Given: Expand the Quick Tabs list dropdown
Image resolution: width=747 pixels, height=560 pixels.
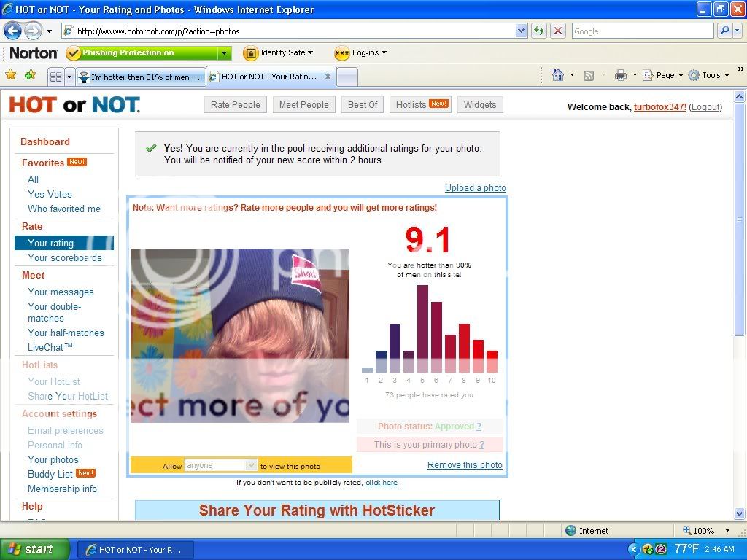Looking at the screenshot, I should 69,77.
